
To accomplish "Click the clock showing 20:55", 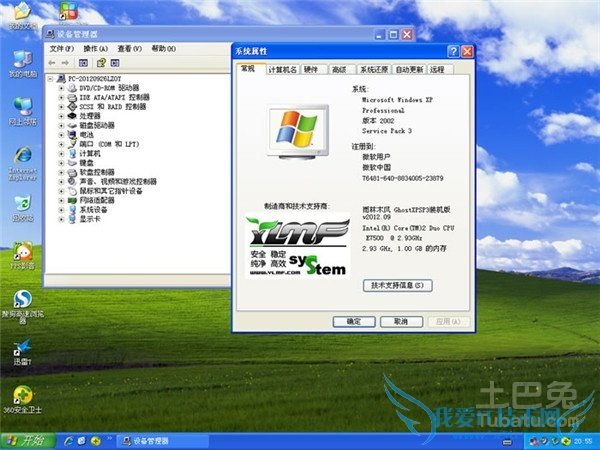I will coord(583,442).
